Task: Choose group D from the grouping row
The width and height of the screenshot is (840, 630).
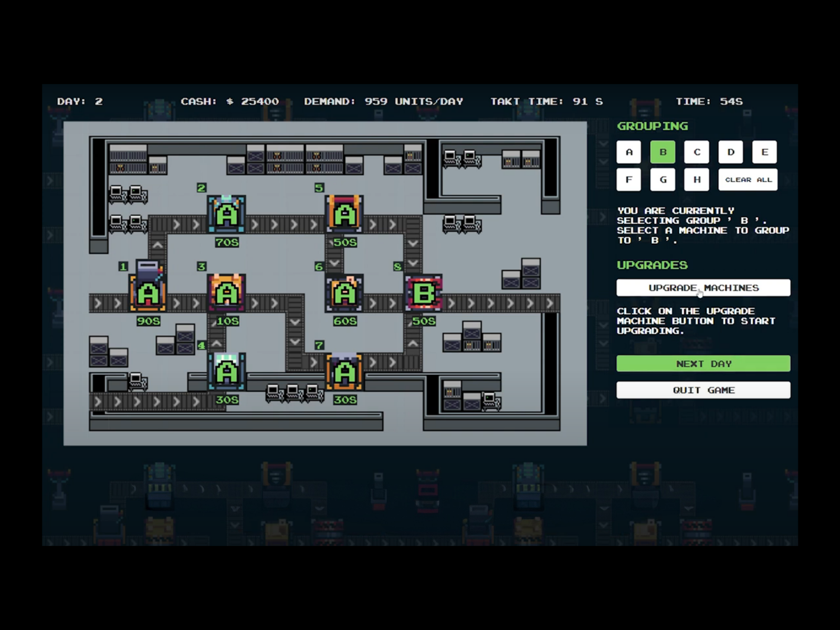Action: pos(730,152)
